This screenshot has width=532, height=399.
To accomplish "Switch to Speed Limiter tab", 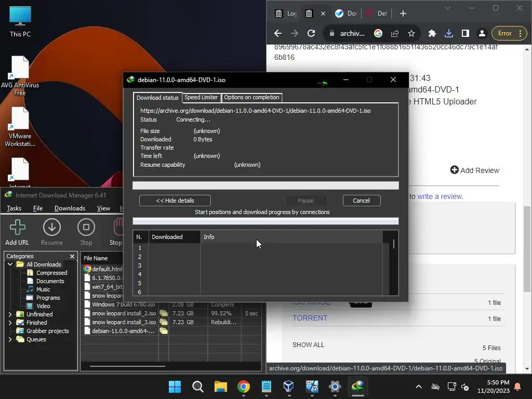I will 201,97.
